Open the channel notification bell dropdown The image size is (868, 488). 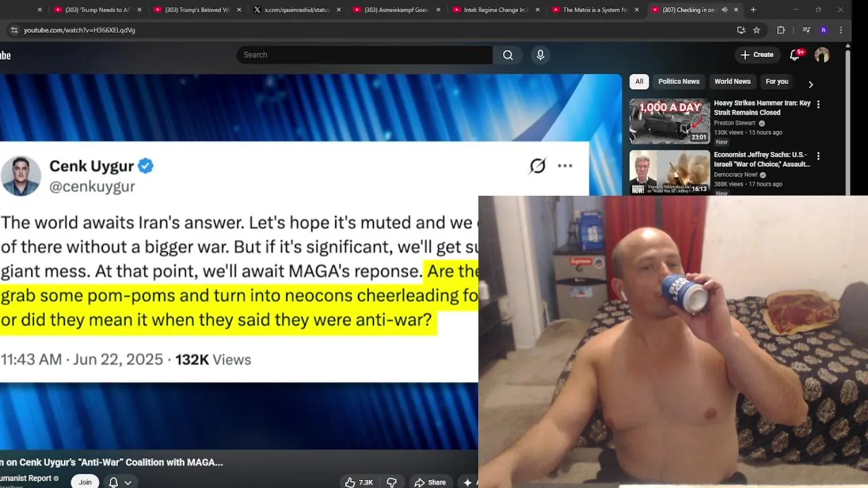(119, 482)
